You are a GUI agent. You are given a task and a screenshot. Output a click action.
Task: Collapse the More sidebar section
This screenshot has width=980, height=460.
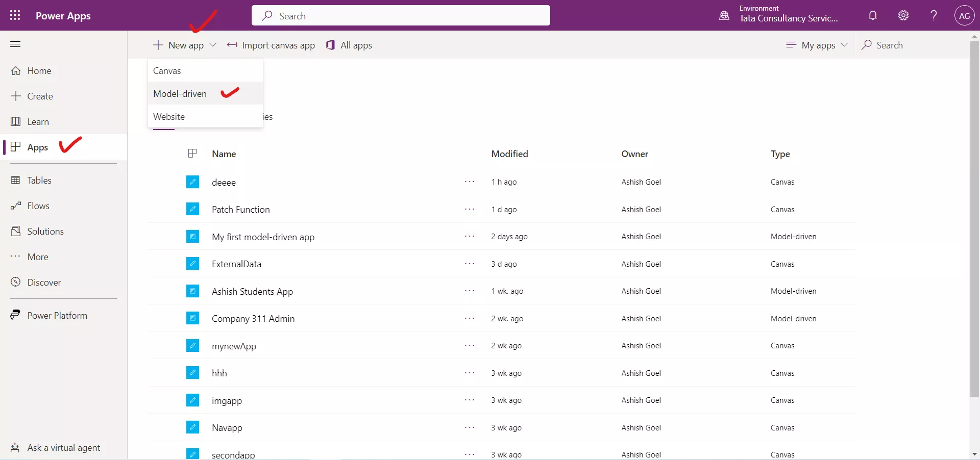(16, 257)
